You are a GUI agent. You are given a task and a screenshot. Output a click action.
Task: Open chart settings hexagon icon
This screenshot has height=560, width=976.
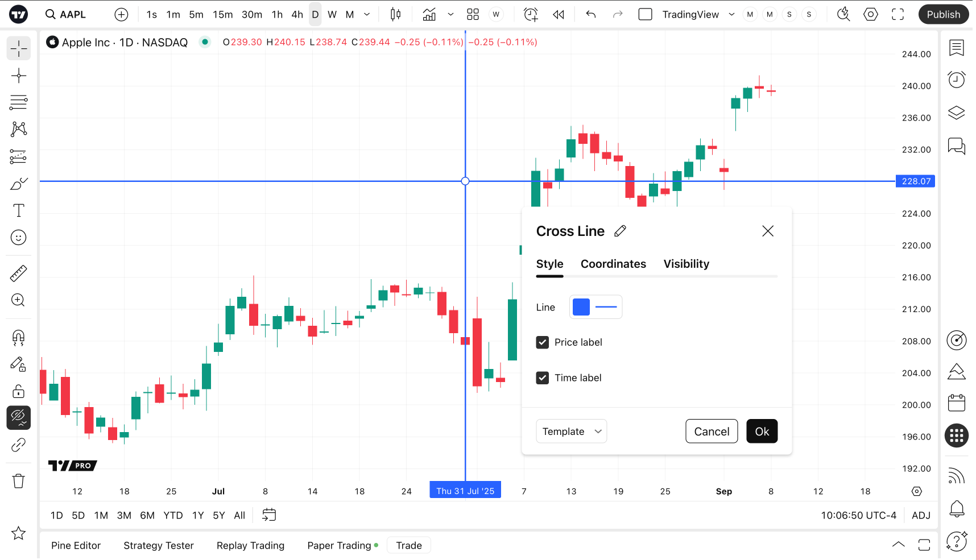click(871, 15)
